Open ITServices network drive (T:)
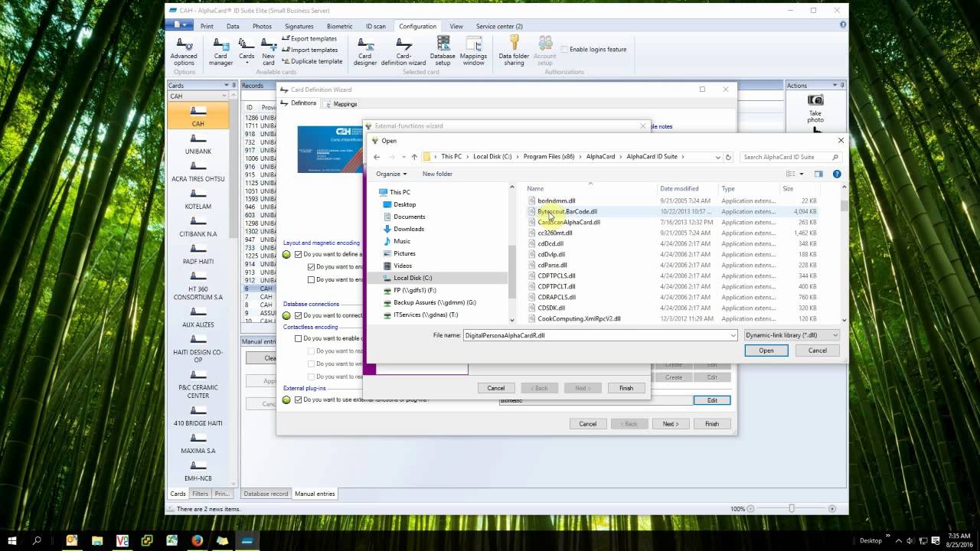The image size is (980, 551). (x=426, y=315)
